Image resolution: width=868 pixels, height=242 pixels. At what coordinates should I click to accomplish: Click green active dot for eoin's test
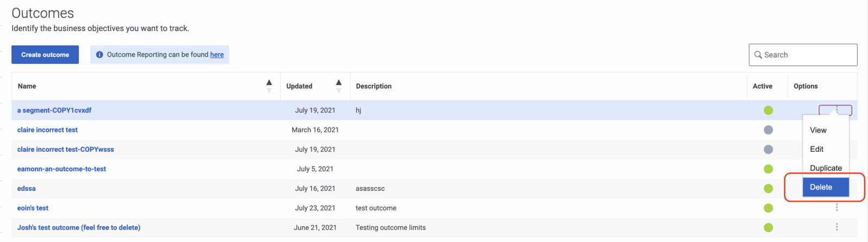[x=768, y=208]
